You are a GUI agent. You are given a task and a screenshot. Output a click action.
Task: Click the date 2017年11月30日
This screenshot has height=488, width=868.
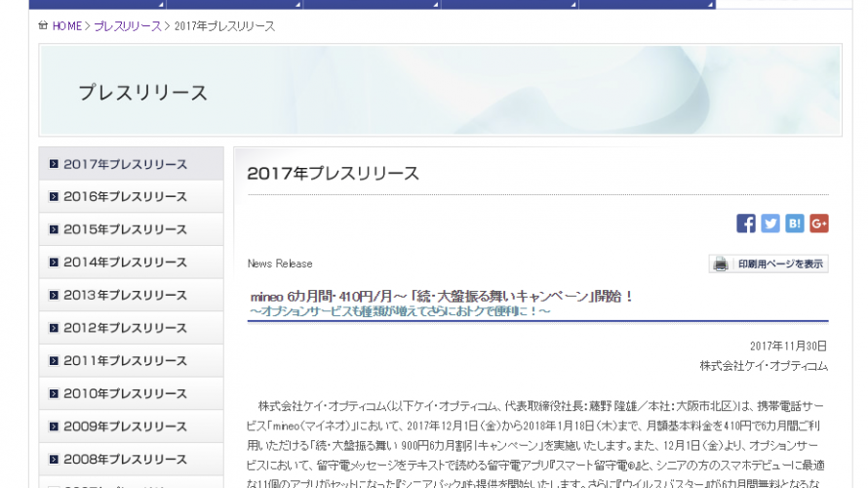[x=788, y=346]
